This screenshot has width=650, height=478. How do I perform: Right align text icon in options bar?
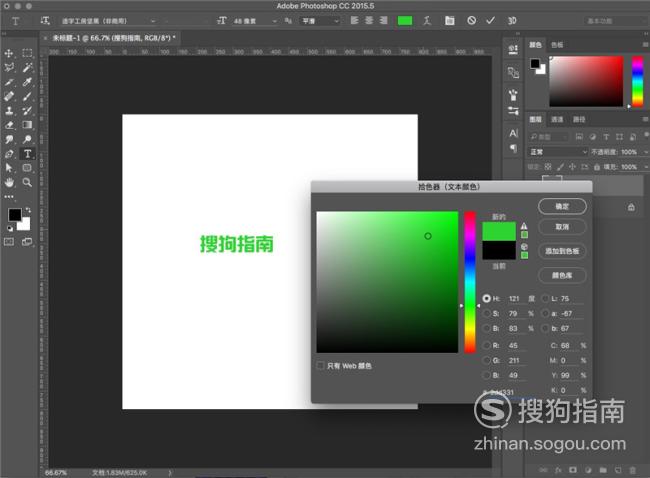pyautogui.click(x=383, y=20)
